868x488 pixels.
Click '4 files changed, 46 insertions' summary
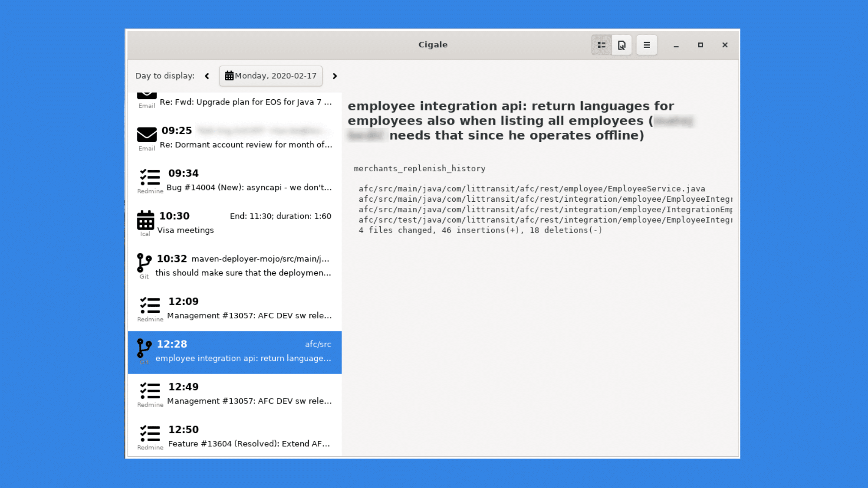coord(480,230)
